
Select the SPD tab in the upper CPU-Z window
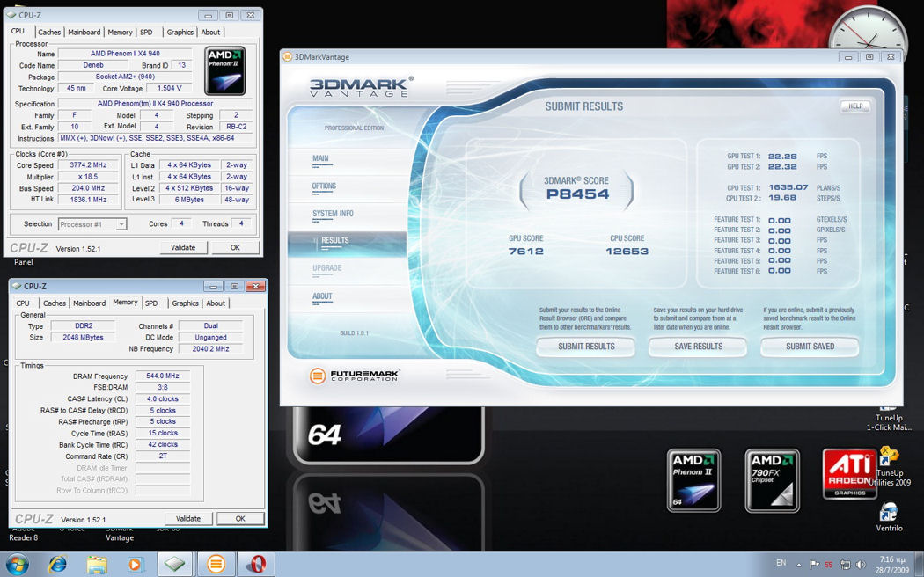[146, 33]
